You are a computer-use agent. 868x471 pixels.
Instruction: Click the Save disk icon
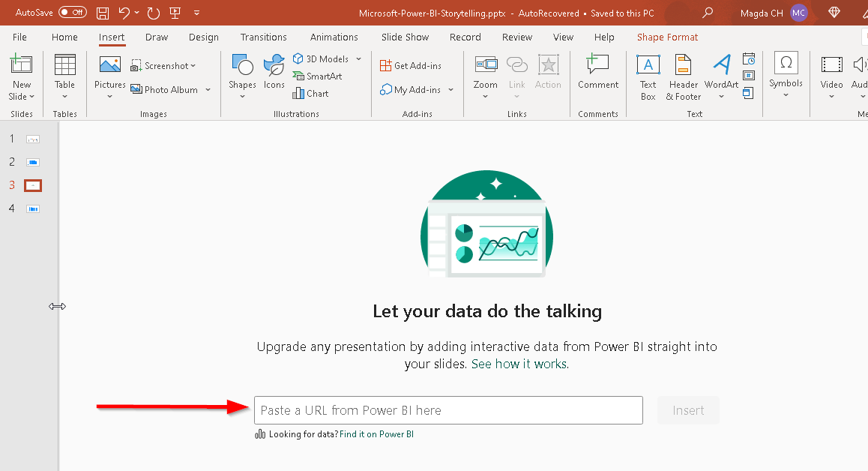coord(103,13)
